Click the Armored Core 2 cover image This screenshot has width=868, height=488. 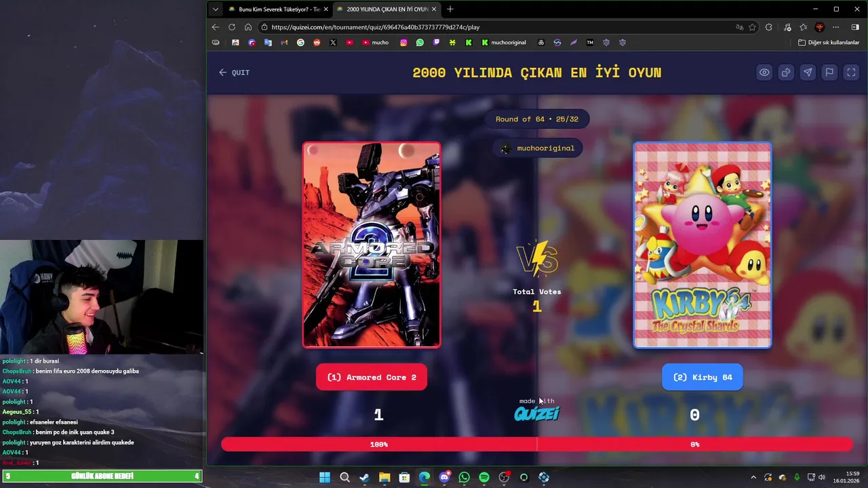pos(372,245)
